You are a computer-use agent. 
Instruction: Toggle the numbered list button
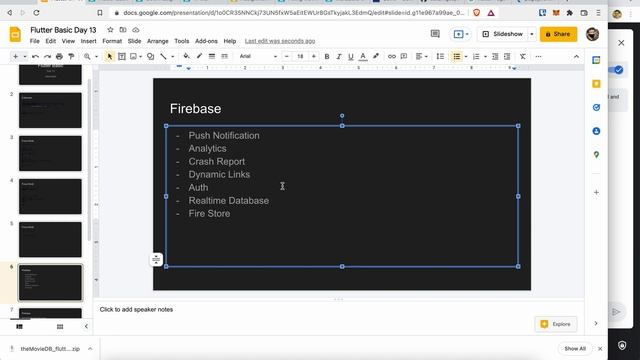476,56
